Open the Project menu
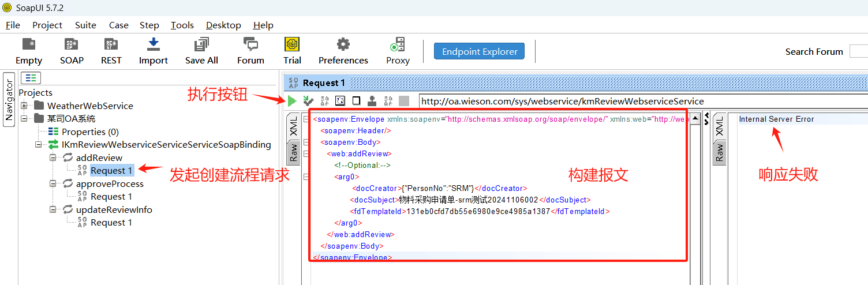This screenshot has height=285, width=868. pyautogui.click(x=47, y=25)
